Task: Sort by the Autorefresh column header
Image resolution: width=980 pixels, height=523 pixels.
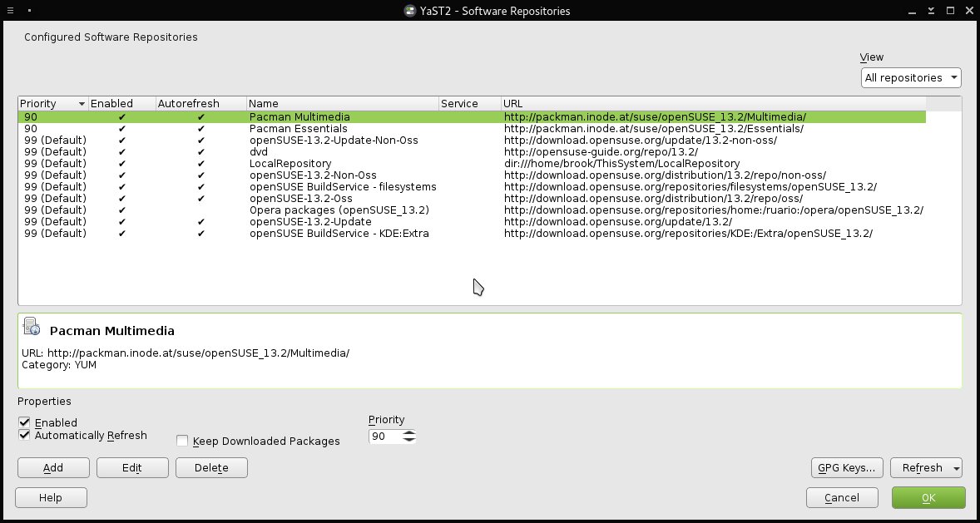Action: [201, 104]
